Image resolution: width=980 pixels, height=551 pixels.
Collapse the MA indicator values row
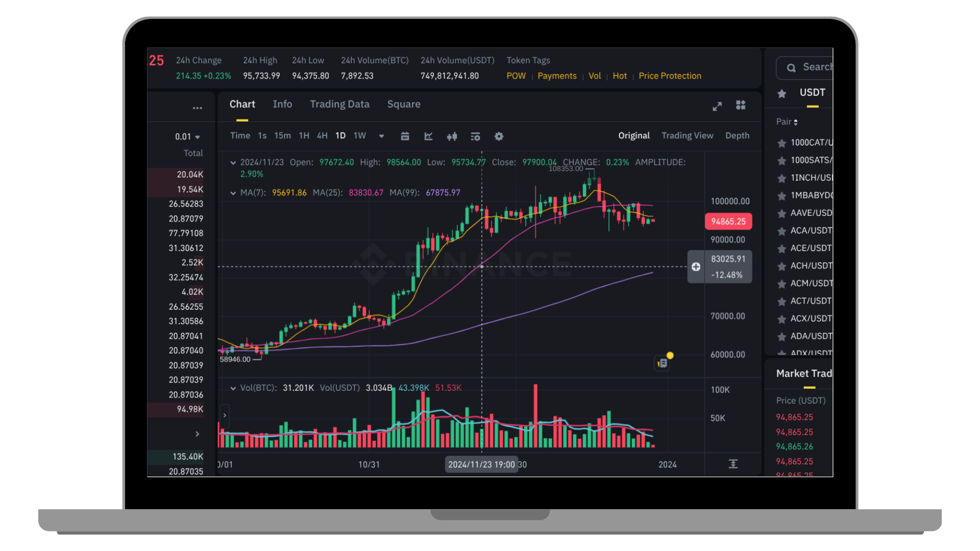pos(233,193)
